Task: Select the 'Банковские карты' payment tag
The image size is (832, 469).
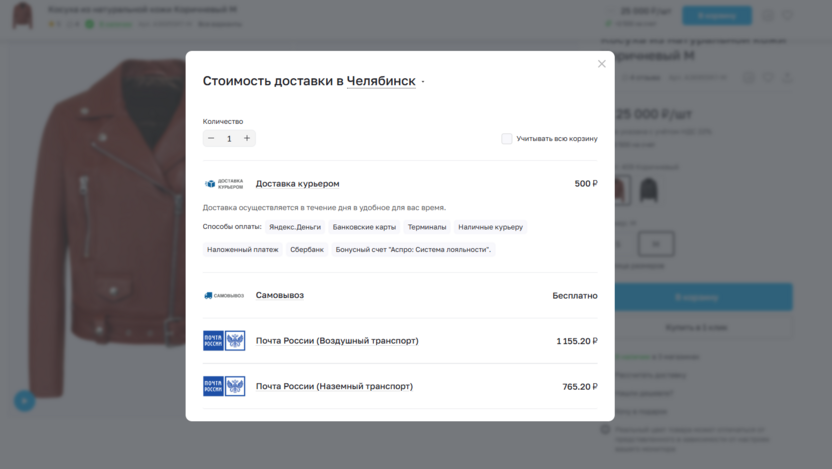Action: (364, 227)
